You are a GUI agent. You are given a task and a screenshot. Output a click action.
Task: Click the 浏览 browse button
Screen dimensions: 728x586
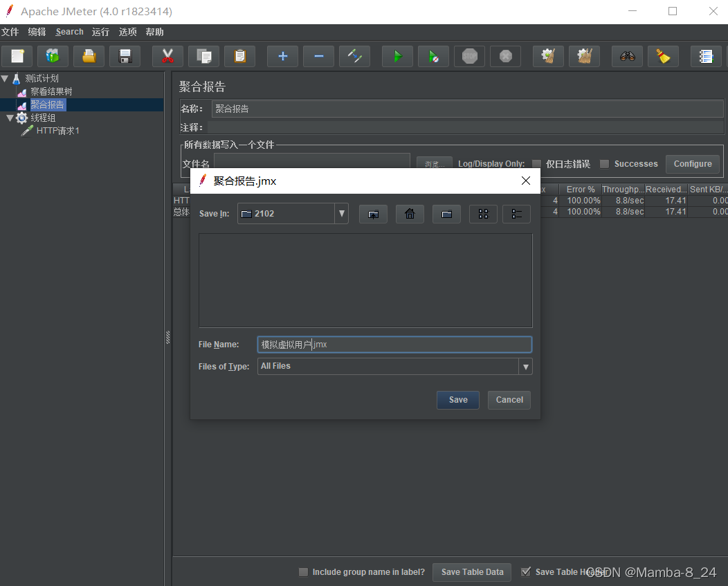434,163
